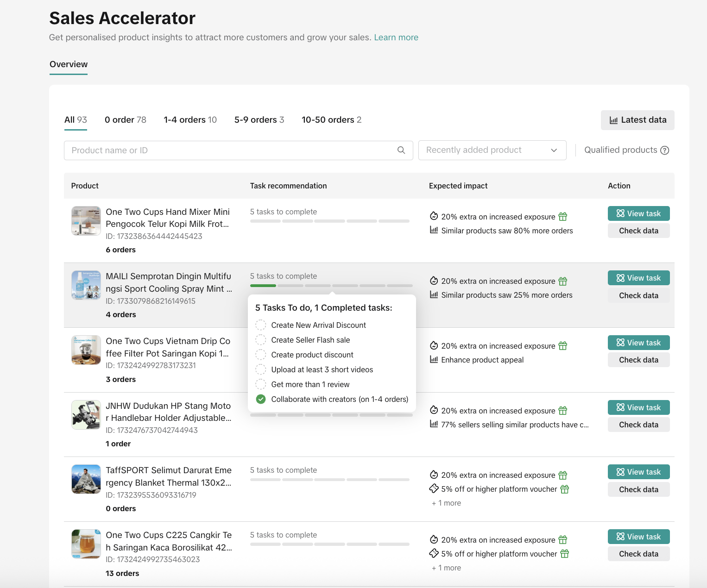This screenshot has width=707, height=588.
Task: Click exposure icon in Vietnam Drip row
Action: pyautogui.click(x=434, y=346)
